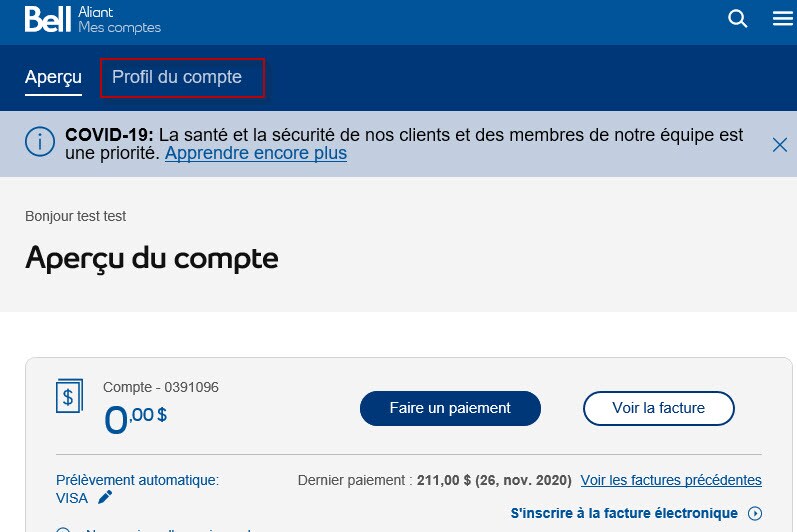Click the Voir la facture button
The image size is (797, 532).
click(659, 408)
